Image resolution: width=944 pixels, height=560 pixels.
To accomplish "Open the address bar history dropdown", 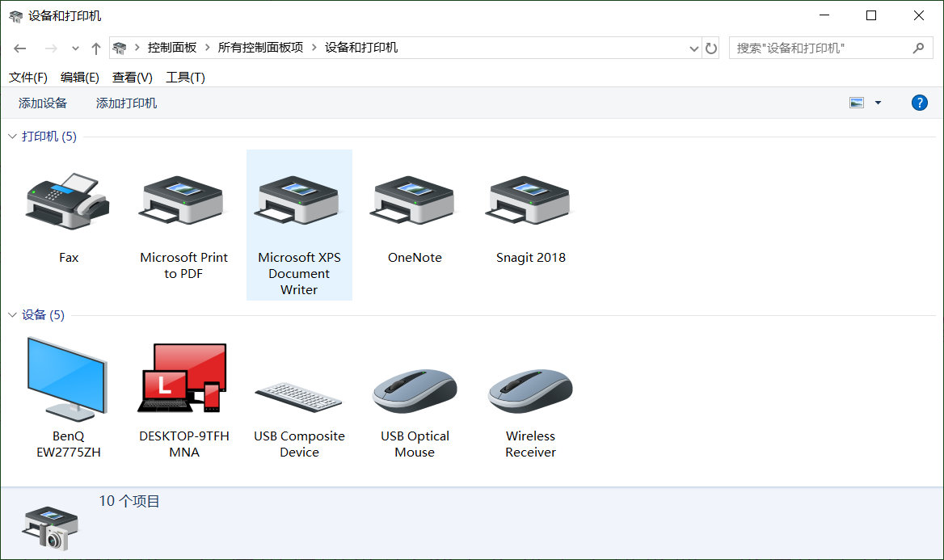I will pos(693,48).
